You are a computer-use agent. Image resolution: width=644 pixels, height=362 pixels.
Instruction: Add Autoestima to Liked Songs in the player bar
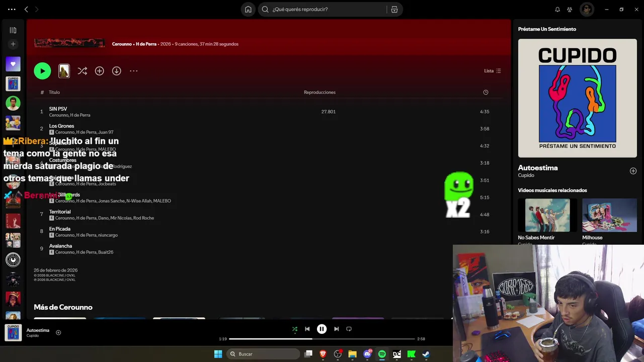pyautogui.click(x=58, y=332)
